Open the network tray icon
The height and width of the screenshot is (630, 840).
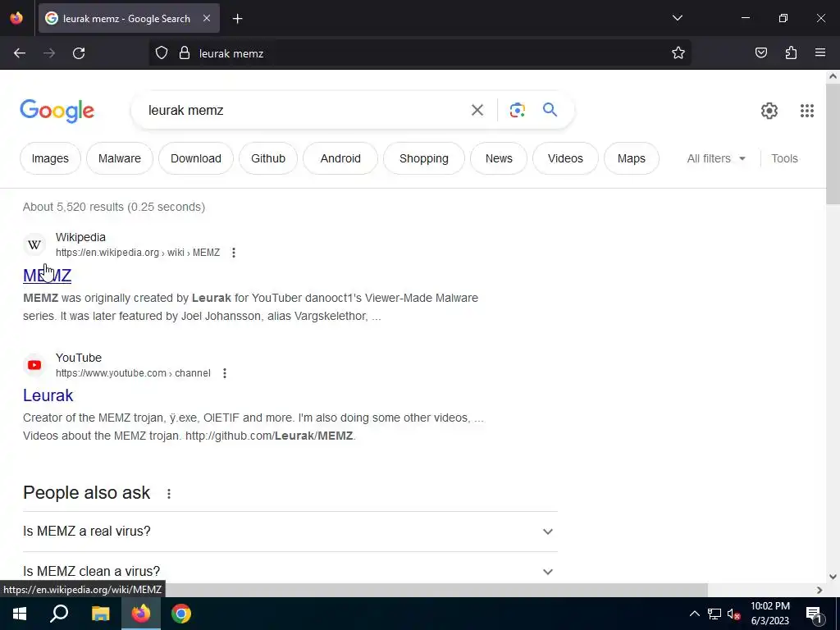tap(714, 614)
